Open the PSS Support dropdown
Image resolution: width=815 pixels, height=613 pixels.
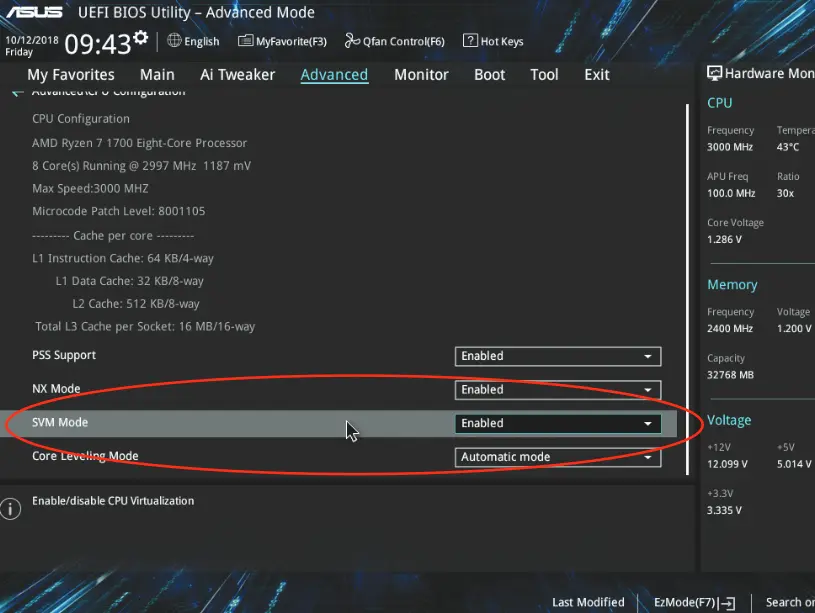[557, 356]
